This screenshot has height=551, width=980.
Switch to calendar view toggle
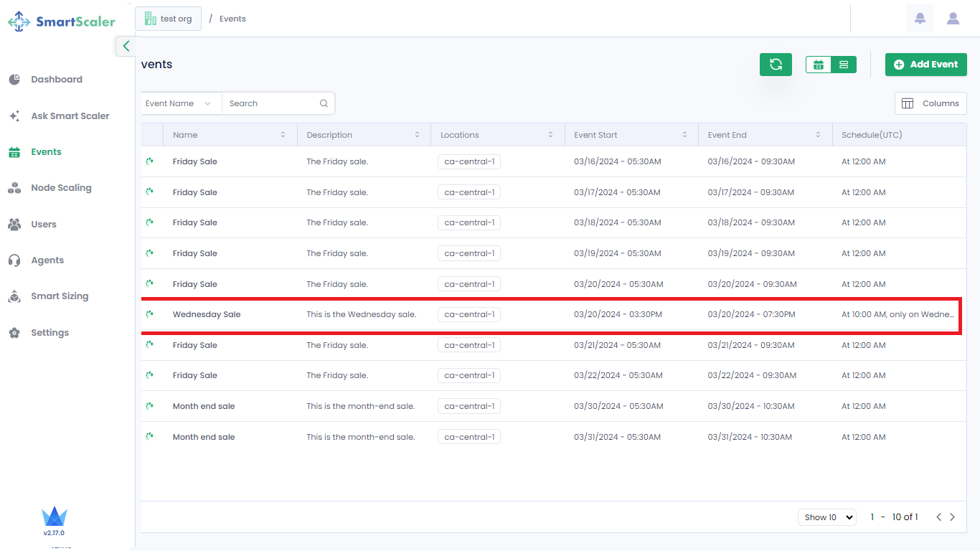[x=819, y=65]
